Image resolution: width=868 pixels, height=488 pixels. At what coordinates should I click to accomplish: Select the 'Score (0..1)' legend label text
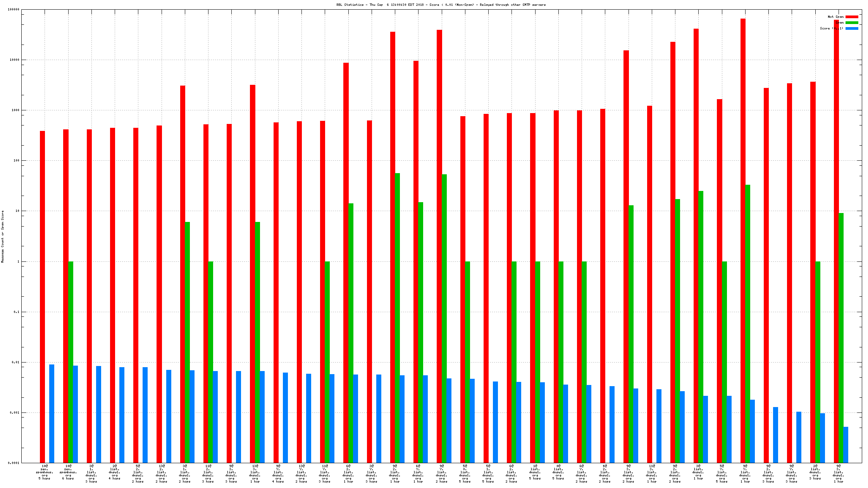click(x=831, y=28)
